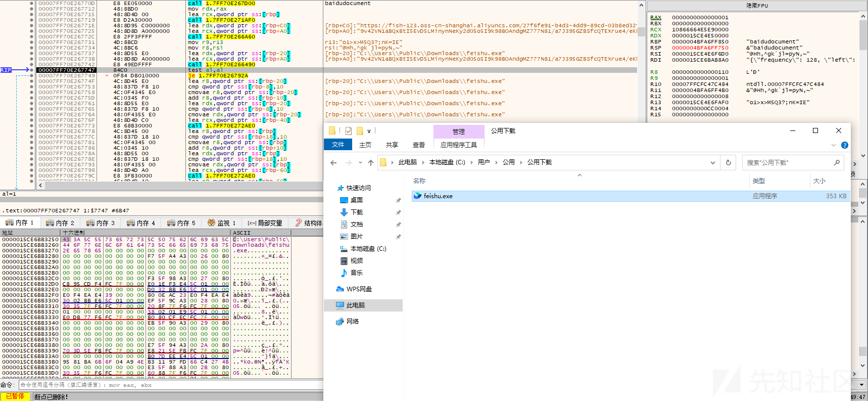Click the 已暂停 paused status label

coord(15,396)
